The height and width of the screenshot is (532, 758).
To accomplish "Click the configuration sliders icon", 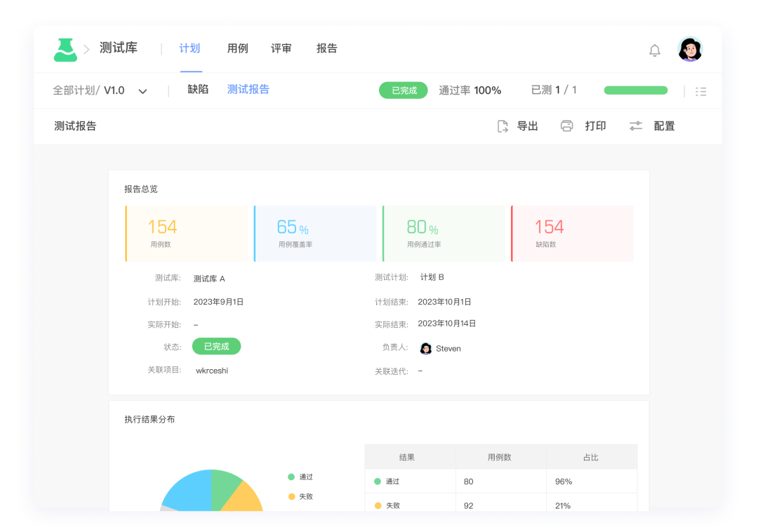I will point(636,126).
